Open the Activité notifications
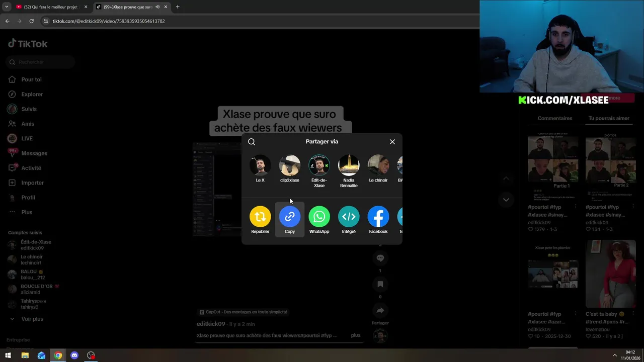644x362 pixels. click(31, 168)
